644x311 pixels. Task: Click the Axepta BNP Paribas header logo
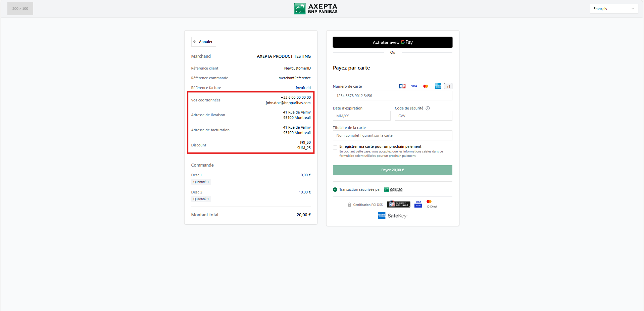pyautogui.click(x=316, y=9)
